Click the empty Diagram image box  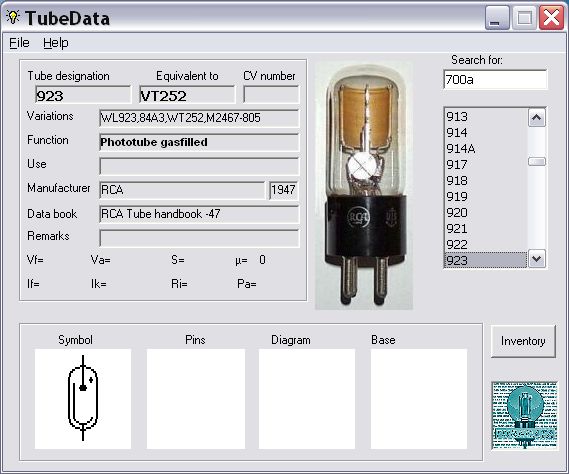tap(307, 399)
